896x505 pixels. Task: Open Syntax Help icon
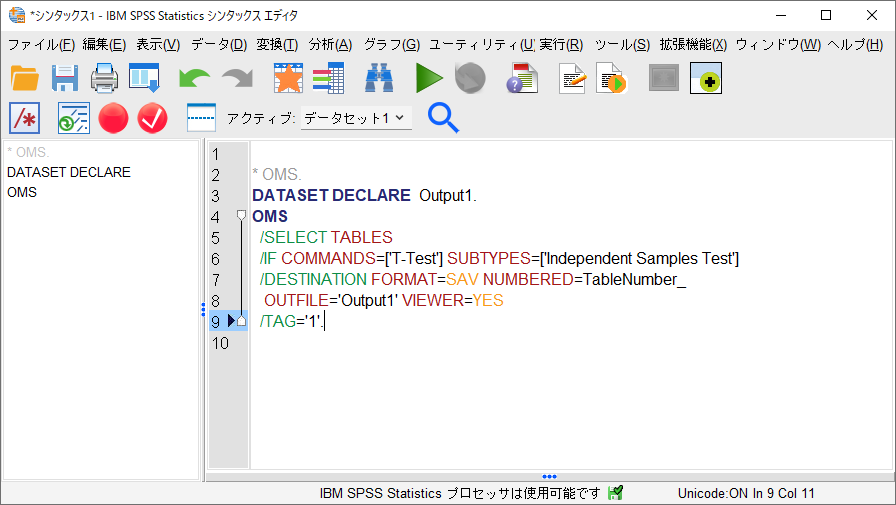point(522,78)
